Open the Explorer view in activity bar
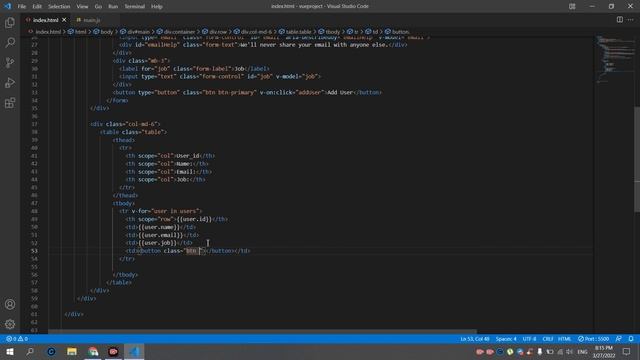 click(10, 22)
